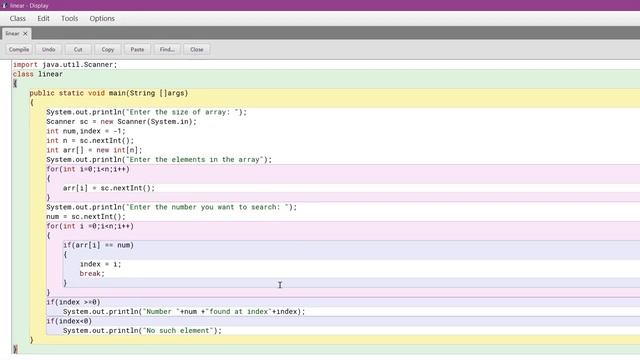
Task: Click the Scanner sc = new Scanner line
Action: point(121,122)
